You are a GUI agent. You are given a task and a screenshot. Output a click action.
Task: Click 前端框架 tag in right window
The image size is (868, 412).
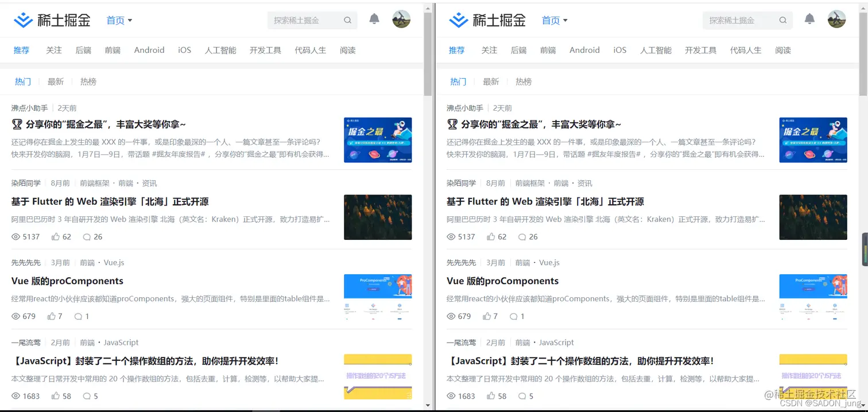[530, 183]
